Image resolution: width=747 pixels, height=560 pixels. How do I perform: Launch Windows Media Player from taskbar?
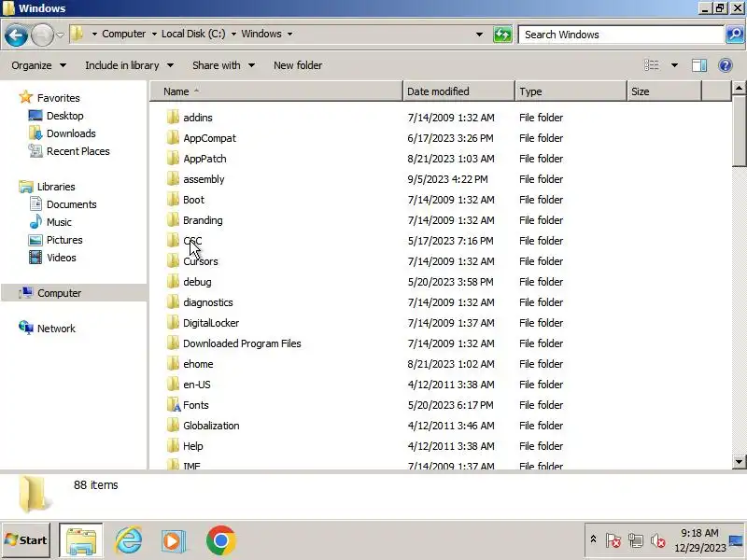(x=174, y=541)
